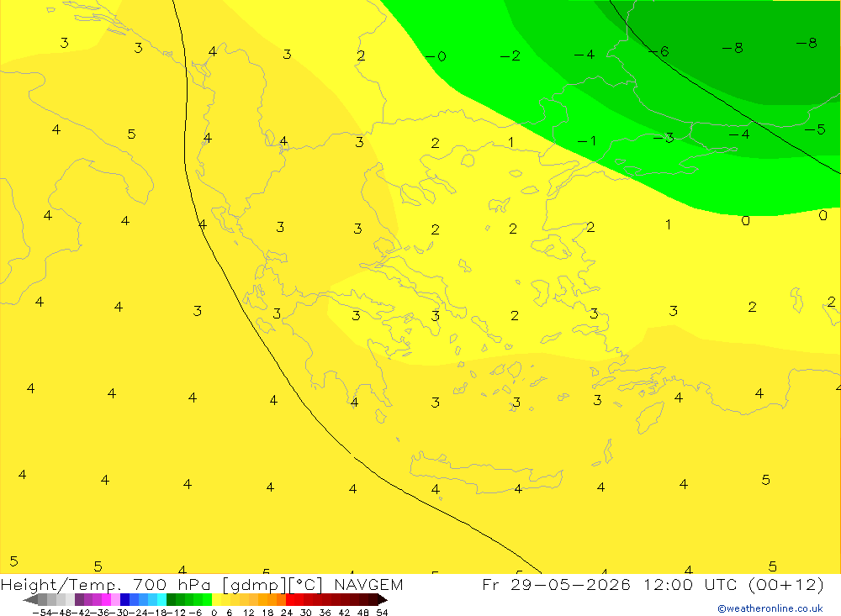Click the '[gdmp]' unit label in the title
The height and width of the screenshot is (616, 841).
point(254,585)
